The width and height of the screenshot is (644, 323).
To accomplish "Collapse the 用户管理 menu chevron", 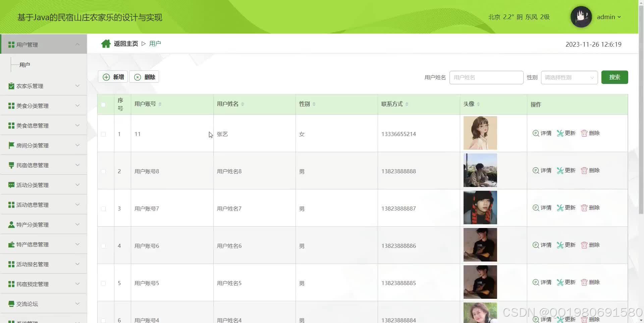I will pyautogui.click(x=77, y=44).
